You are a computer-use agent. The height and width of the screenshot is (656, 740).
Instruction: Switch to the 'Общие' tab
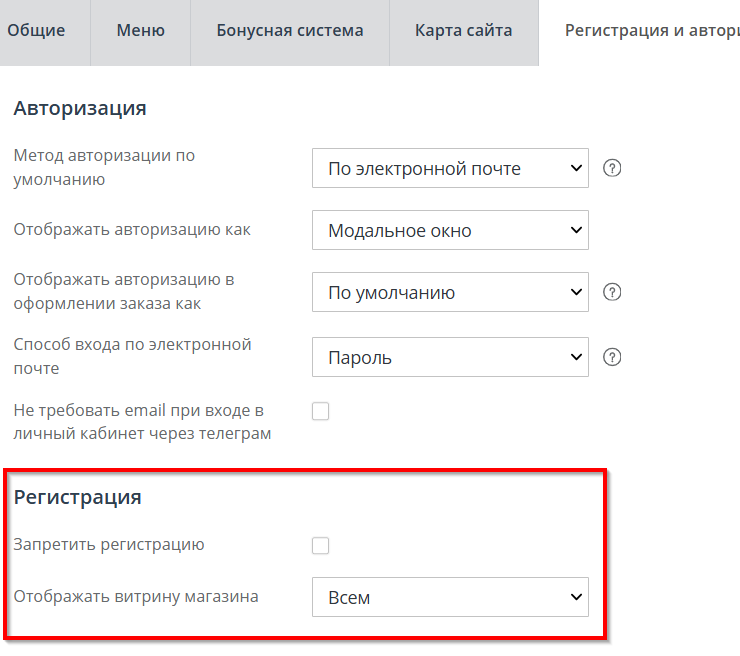pos(36,30)
